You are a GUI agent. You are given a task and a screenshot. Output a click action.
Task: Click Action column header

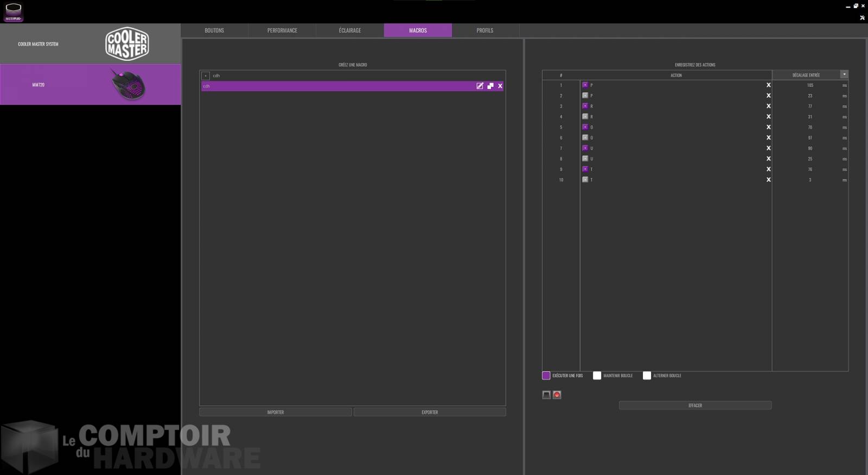click(x=676, y=75)
